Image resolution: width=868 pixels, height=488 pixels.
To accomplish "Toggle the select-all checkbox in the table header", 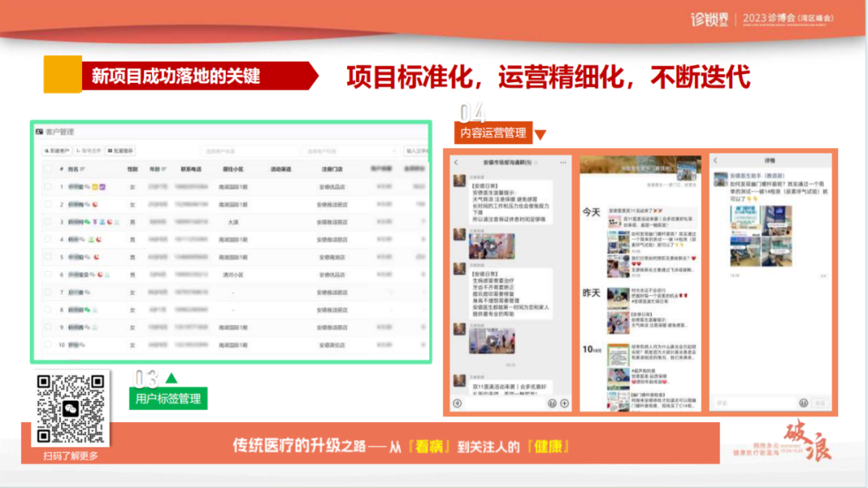I will coord(48,169).
